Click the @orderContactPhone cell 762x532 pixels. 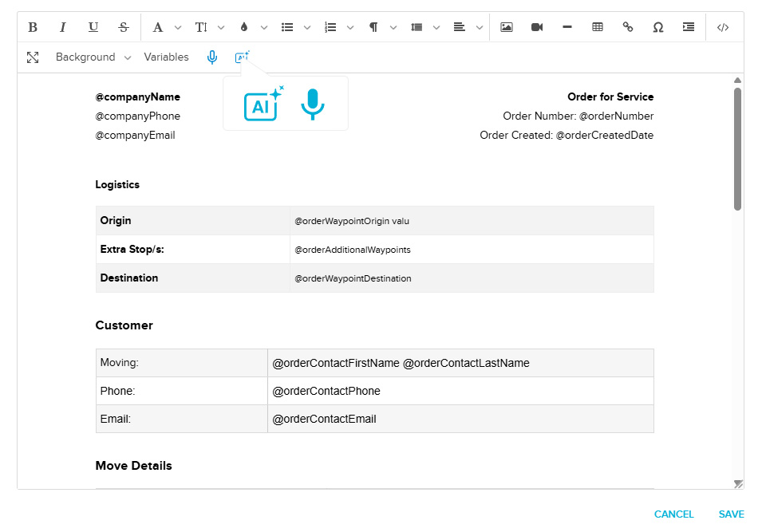point(460,391)
